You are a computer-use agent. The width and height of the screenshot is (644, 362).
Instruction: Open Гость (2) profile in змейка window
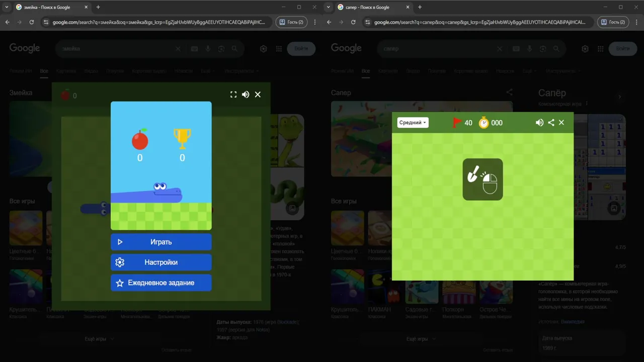[x=291, y=22]
